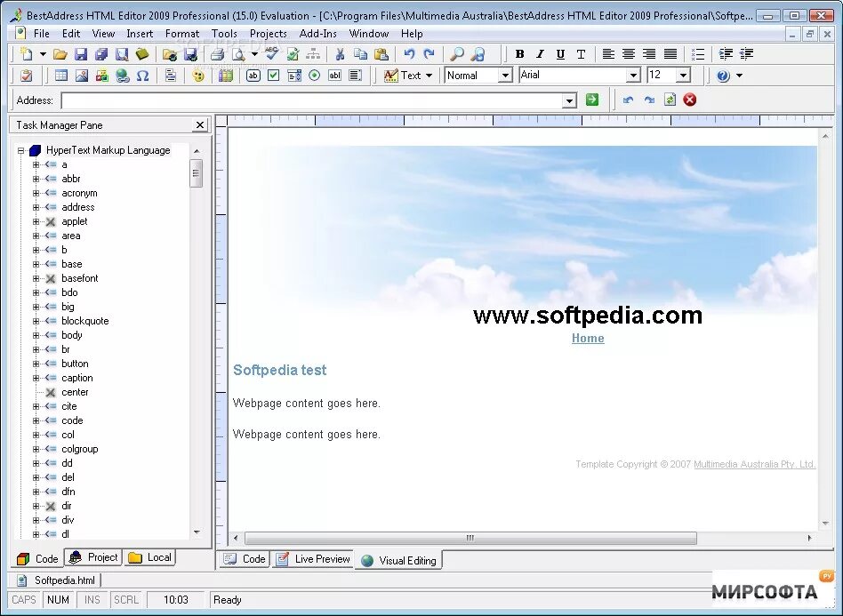Print the document
The image size is (843, 616).
click(x=217, y=53)
